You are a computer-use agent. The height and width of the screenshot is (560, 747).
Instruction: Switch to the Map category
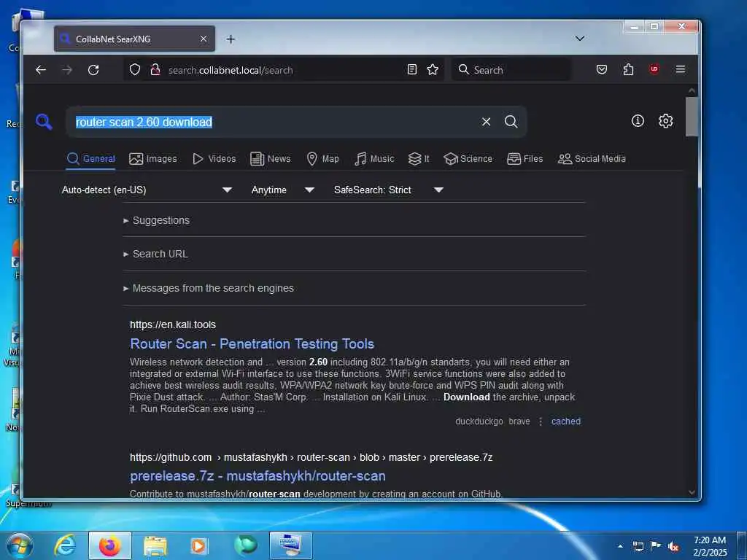(322, 158)
